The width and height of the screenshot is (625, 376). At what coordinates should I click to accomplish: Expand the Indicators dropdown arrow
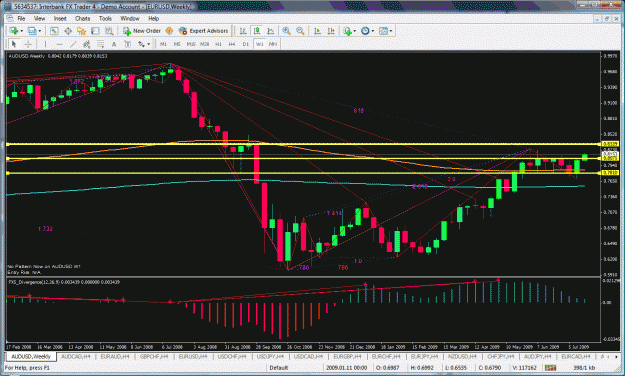[x=354, y=31]
